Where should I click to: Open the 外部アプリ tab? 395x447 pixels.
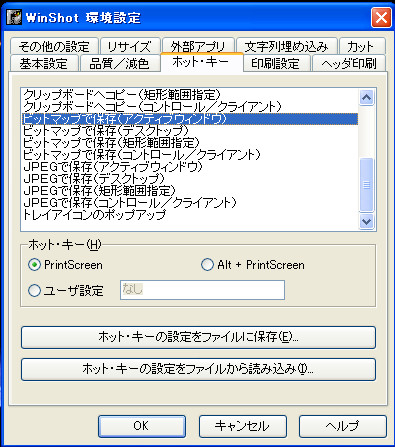tap(198, 46)
